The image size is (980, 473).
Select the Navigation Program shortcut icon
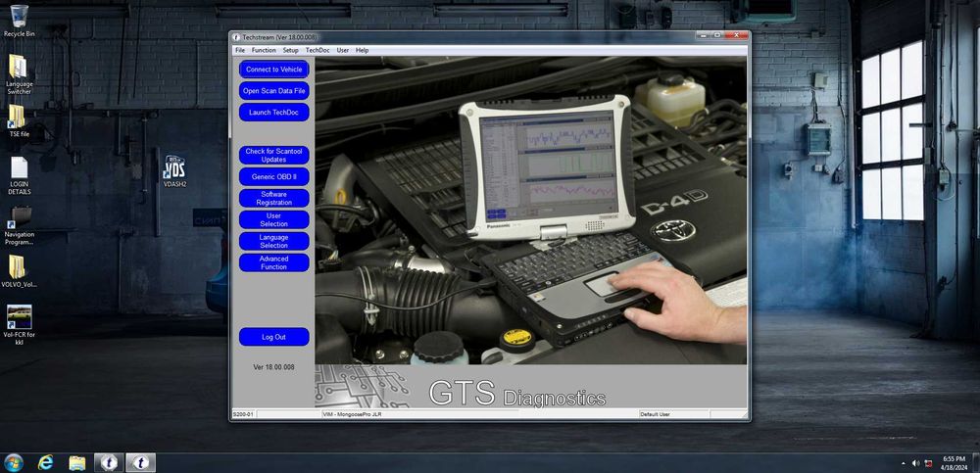click(x=20, y=225)
